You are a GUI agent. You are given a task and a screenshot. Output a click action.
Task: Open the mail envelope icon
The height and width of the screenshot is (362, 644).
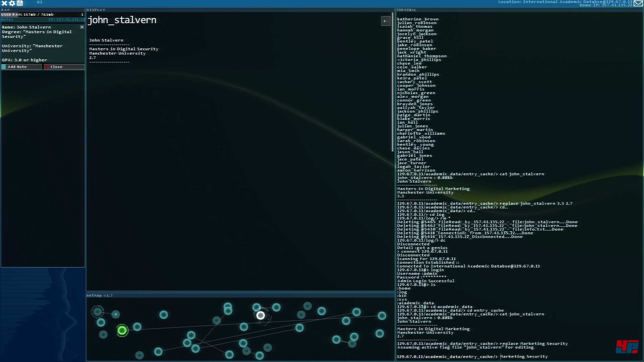(x=638, y=3)
